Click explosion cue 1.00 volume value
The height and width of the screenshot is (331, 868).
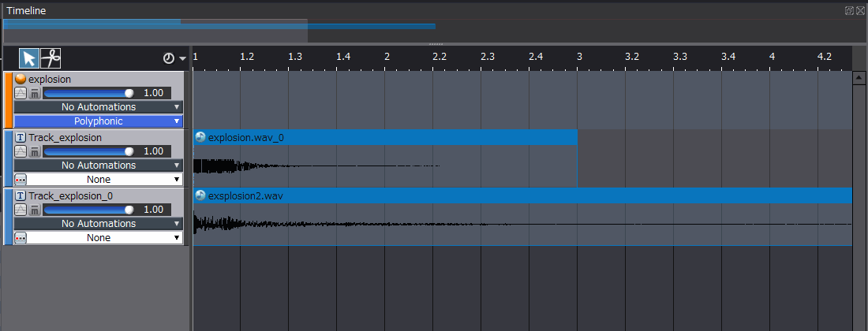[x=153, y=93]
